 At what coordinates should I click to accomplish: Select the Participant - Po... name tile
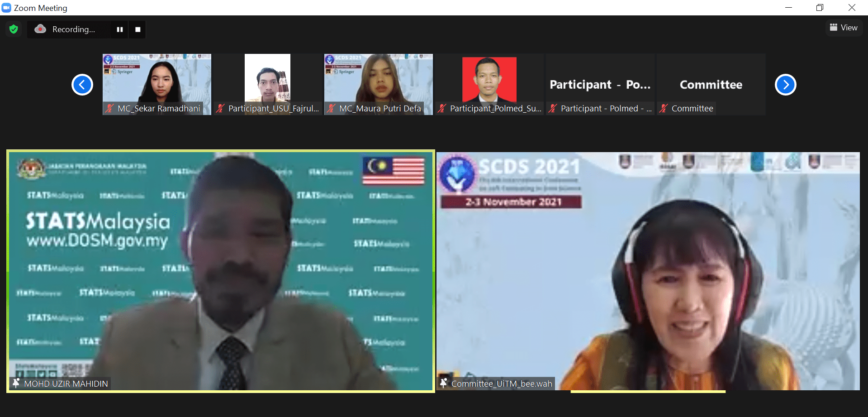pyautogui.click(x=600, y=85)
